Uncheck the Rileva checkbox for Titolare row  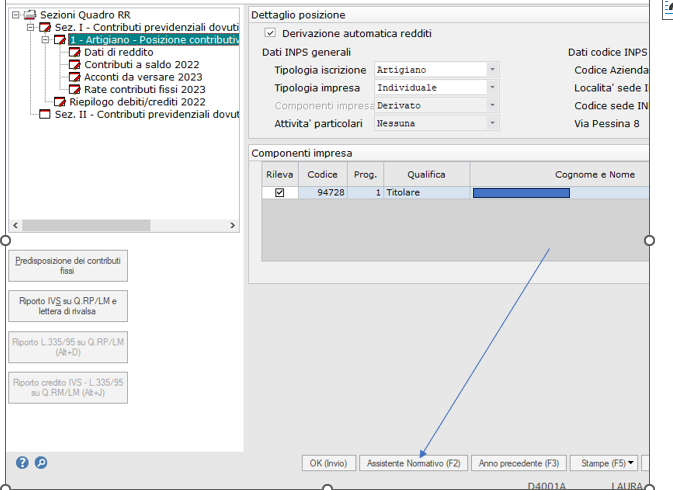tap(280, 193)
